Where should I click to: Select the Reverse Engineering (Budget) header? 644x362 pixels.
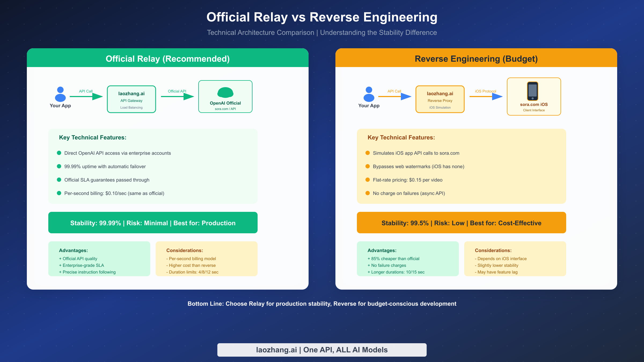(x=476, y=58)
